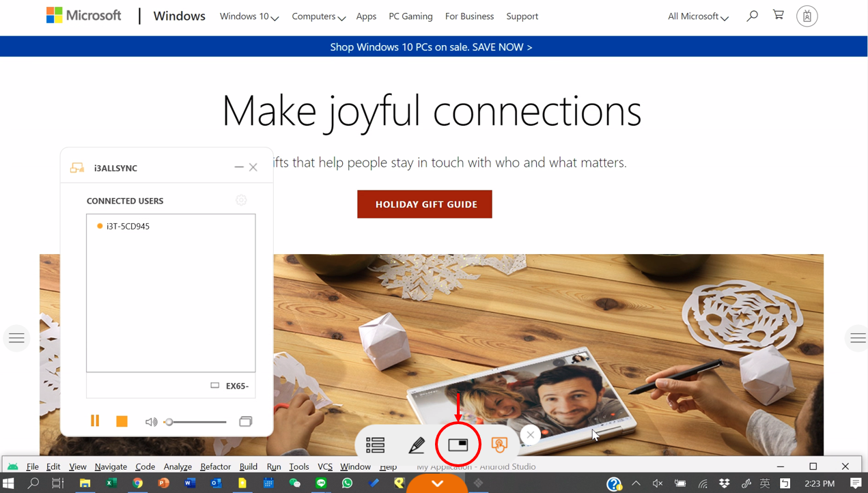Expand the Windows 10 dropdown menu
This screenshot has width=868, height=493.
point(249,16)
